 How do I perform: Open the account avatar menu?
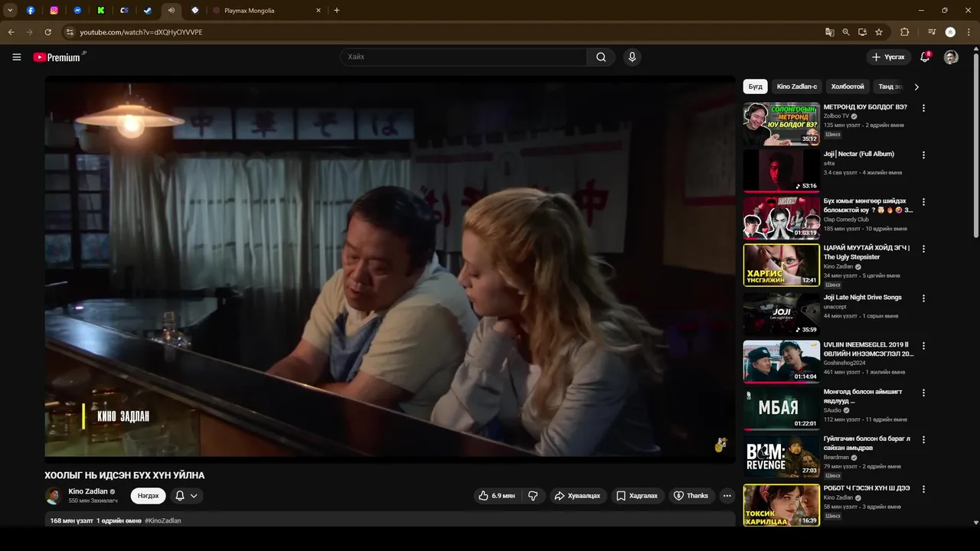[951, 57]
